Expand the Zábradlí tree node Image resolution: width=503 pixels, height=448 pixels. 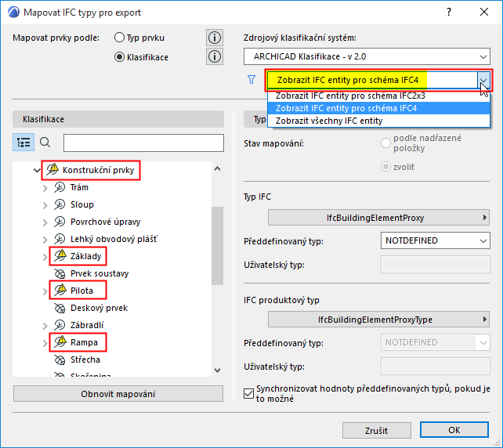pyautogui.click(x=45, y=326)
